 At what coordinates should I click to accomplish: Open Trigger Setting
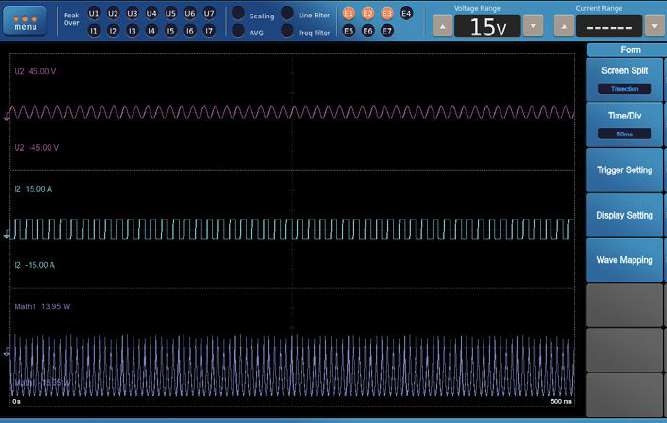624,170
